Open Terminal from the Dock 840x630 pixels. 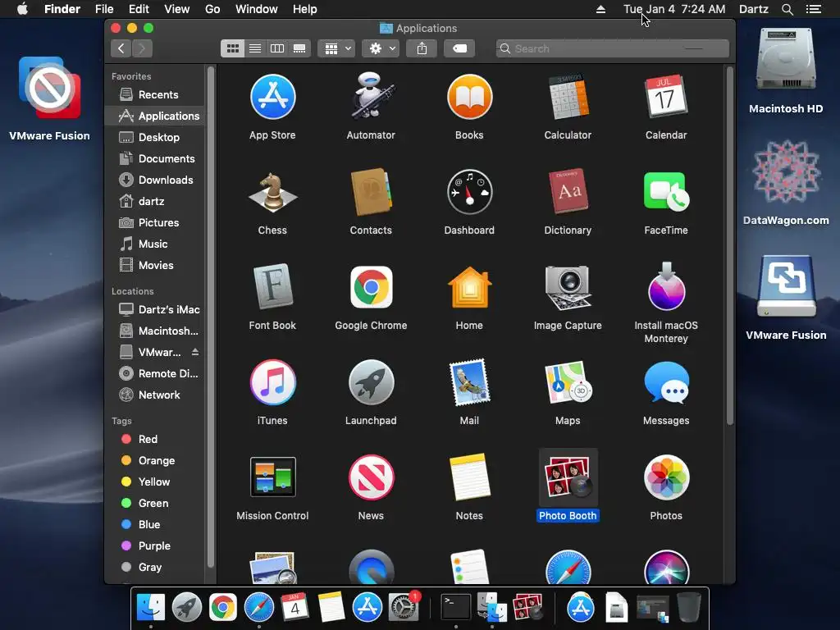click(x=455, y=608)
